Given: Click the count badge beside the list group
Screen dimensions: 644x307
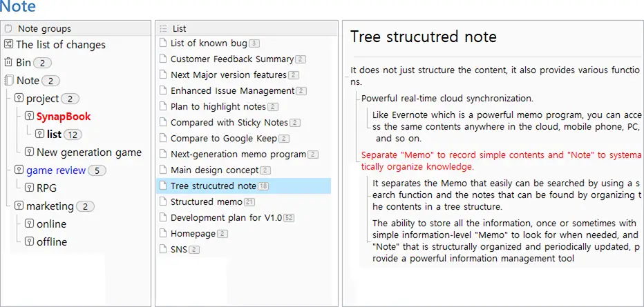Looking at the screenshot, I should (x=73, y=135).
